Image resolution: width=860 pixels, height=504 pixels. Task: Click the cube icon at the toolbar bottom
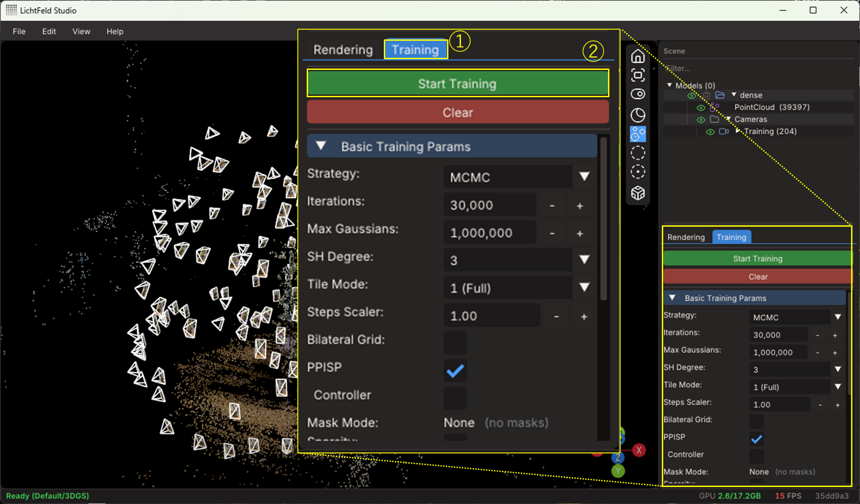coord(638,193)
